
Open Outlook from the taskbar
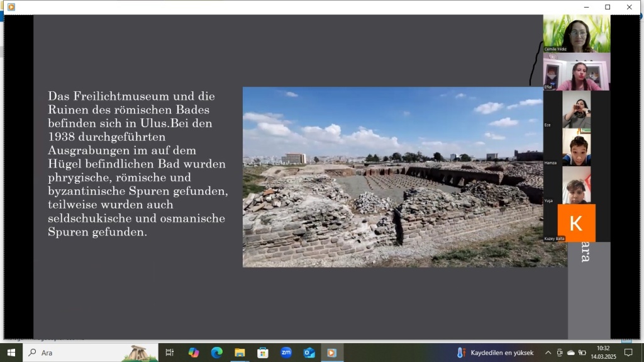tap(309, 353)
